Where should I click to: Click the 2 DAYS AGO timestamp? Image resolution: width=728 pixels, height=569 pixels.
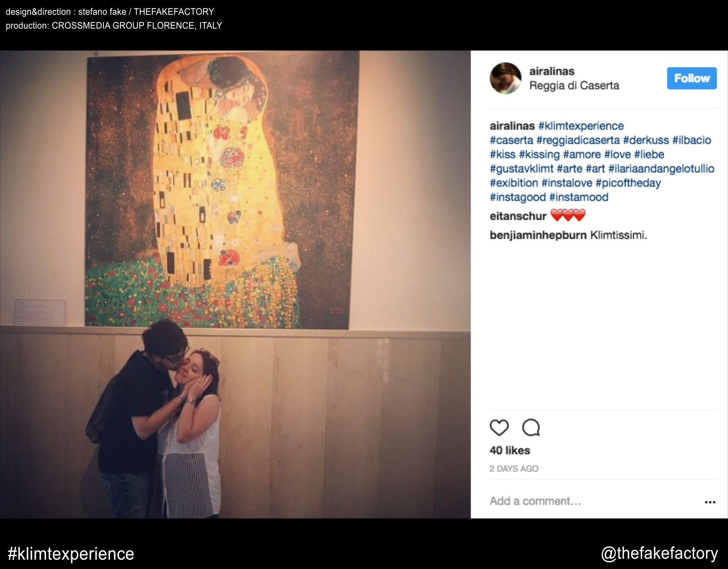[x=514, y=469]
